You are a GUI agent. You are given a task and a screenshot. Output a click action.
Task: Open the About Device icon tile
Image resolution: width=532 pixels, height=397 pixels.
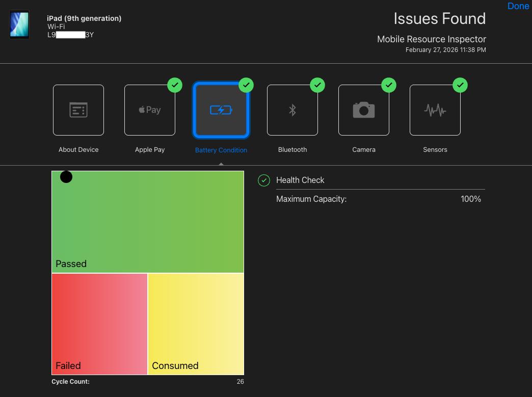pos(78,110)
